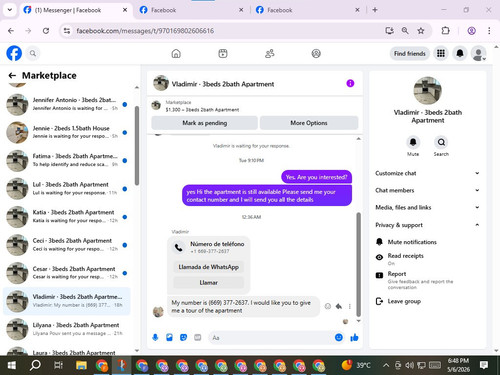Select Mute notifications option
Screen dimensions: 500x375
pyautogui.click(x=427, y=242)
